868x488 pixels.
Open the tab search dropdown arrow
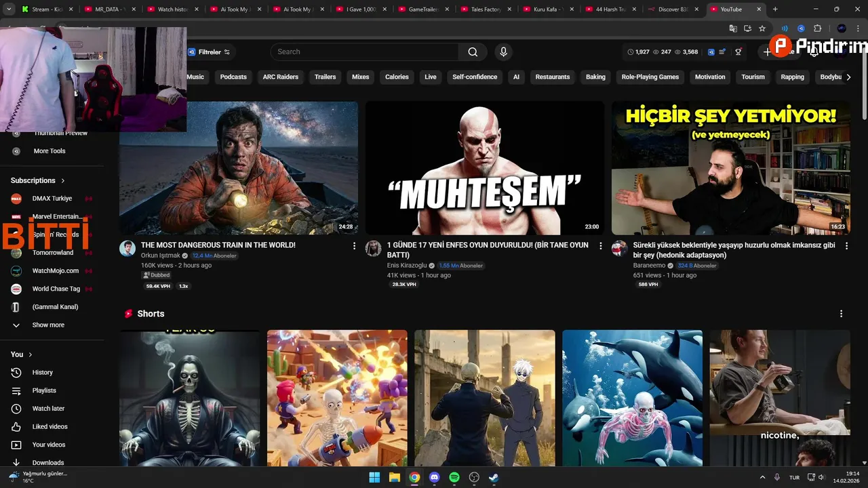point(9,9)
